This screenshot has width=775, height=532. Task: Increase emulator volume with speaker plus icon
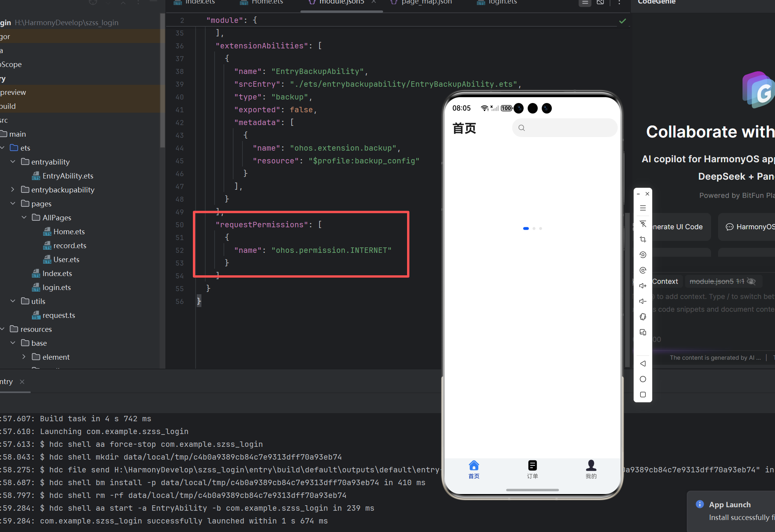click(x=643, y=286)
